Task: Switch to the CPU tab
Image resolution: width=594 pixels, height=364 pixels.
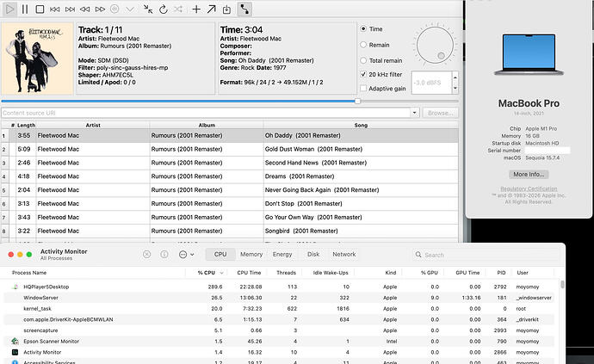Action: tap(220, 255)
